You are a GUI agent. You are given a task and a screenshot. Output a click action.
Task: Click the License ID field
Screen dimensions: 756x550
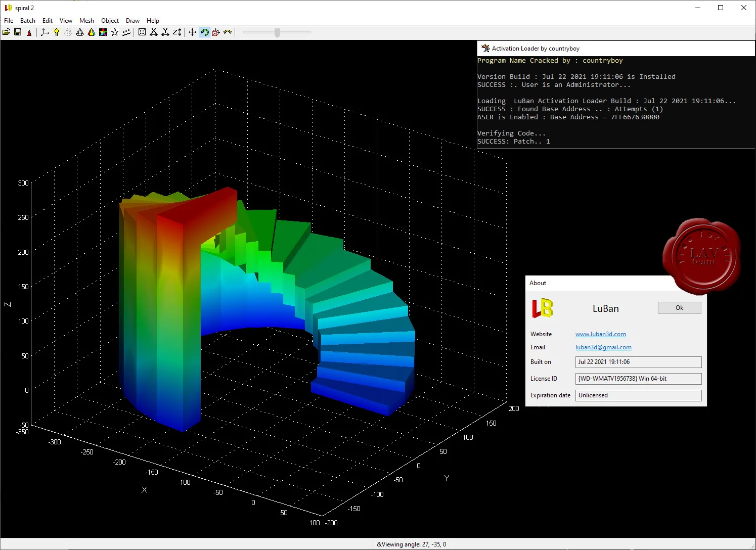[638, 379]
